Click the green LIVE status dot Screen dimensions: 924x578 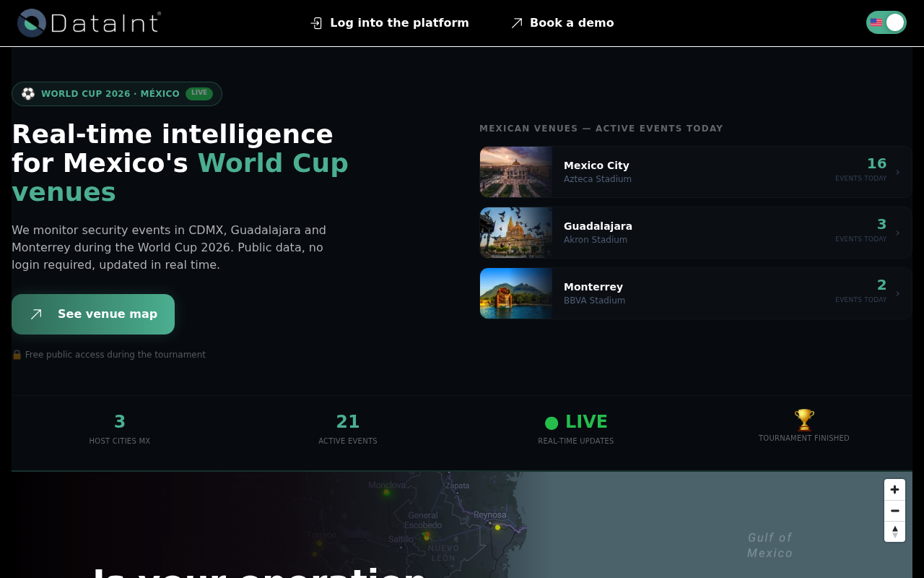(x=552, y=423)
